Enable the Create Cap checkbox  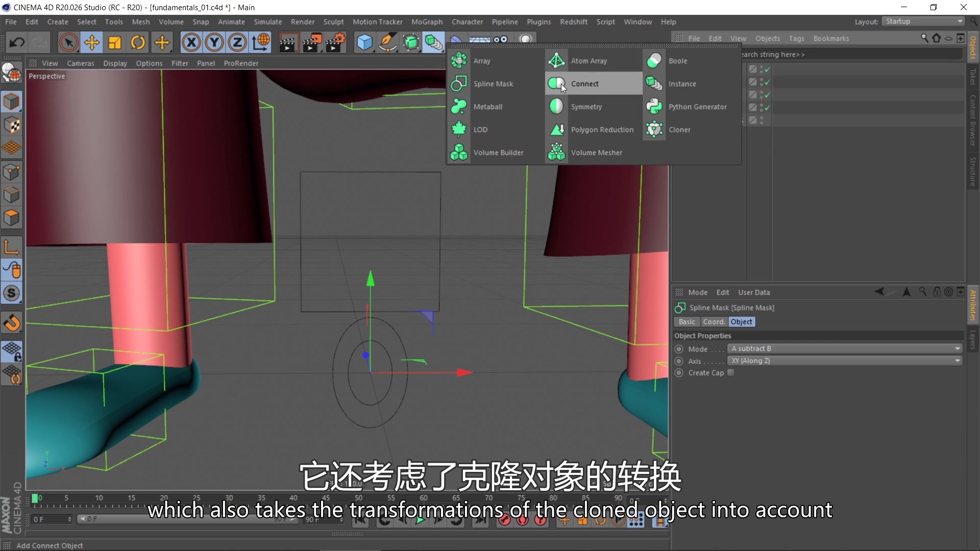pyautogui.click(x=731, y=372)
